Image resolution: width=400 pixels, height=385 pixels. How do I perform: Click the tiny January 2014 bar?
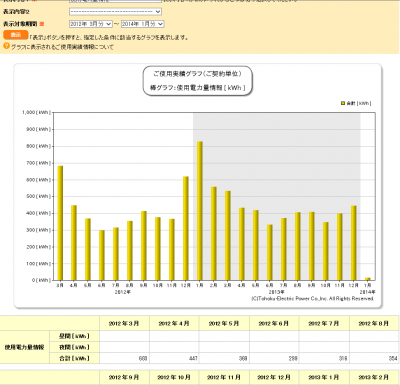(368, 279)
